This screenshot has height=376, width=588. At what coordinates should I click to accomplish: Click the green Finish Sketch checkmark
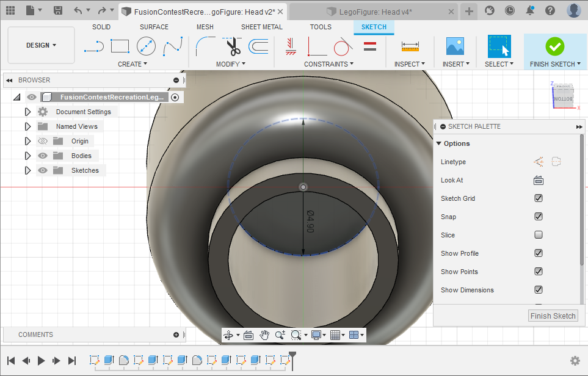[x=555, y=46]
